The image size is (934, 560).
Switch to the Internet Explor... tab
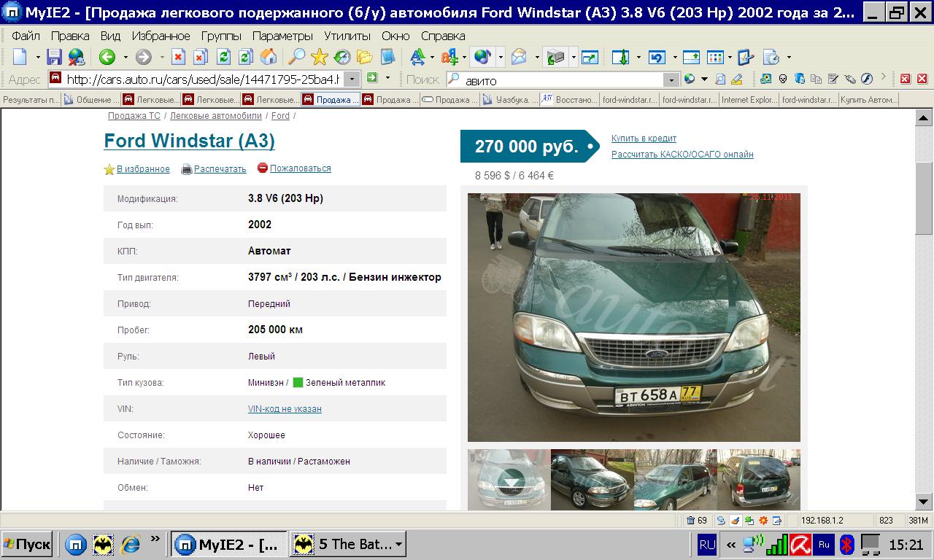click(749, 100)
